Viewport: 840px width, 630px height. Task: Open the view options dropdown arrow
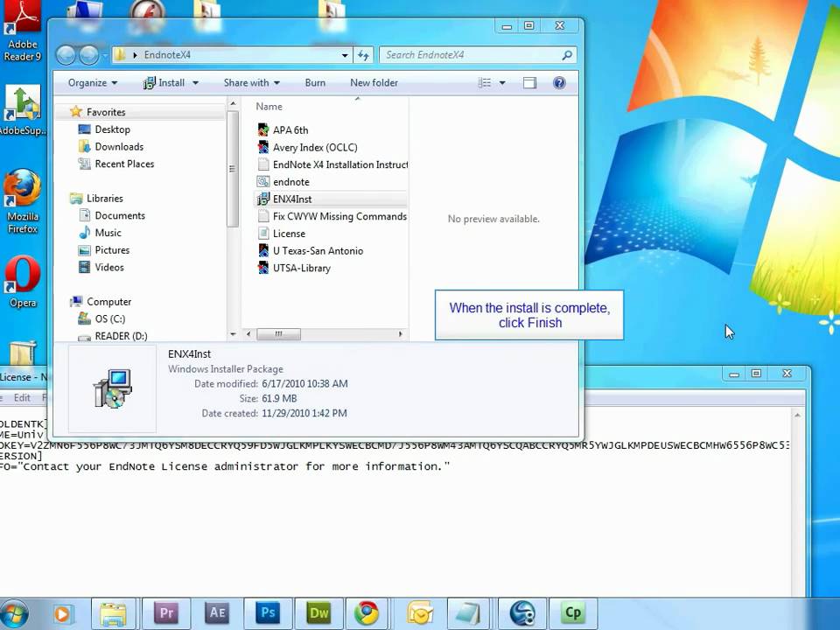(502, 83)
